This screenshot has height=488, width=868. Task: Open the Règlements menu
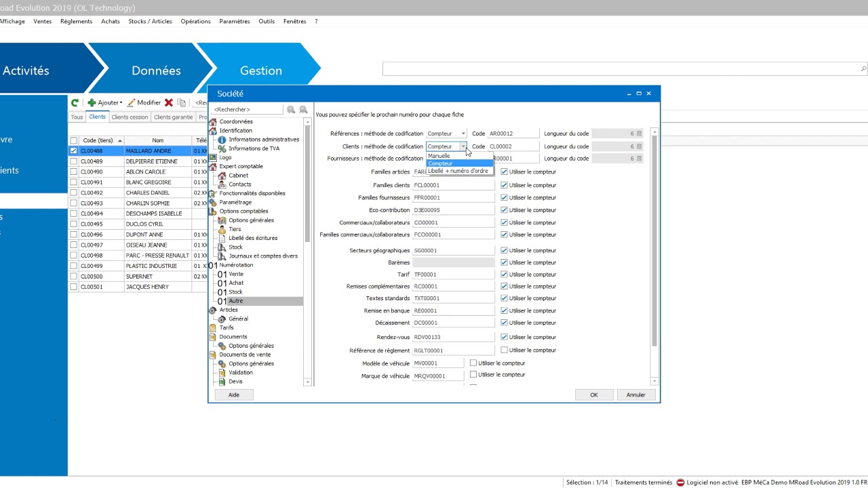point(76,22)
